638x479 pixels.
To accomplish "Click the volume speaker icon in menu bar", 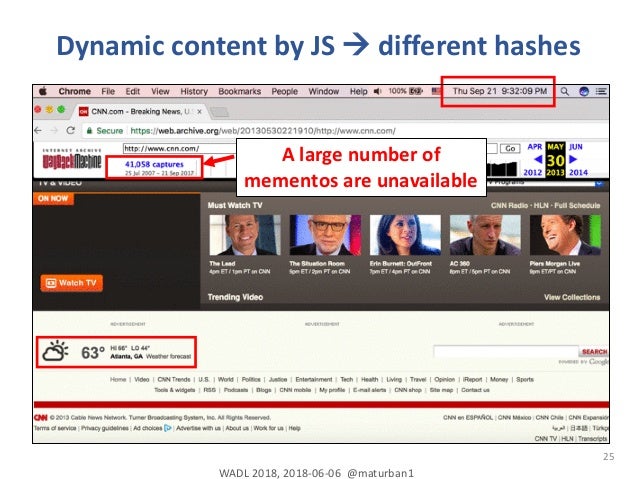I will (377, 91).
